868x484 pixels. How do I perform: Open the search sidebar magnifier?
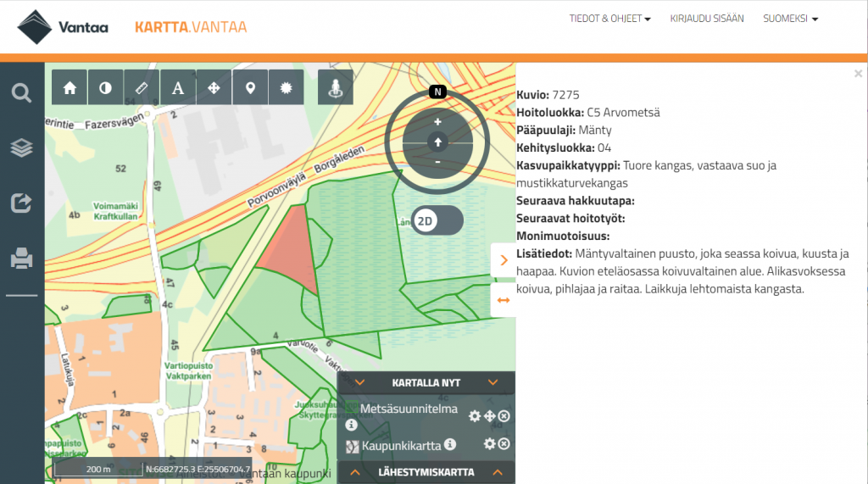[x=21, y=92]
